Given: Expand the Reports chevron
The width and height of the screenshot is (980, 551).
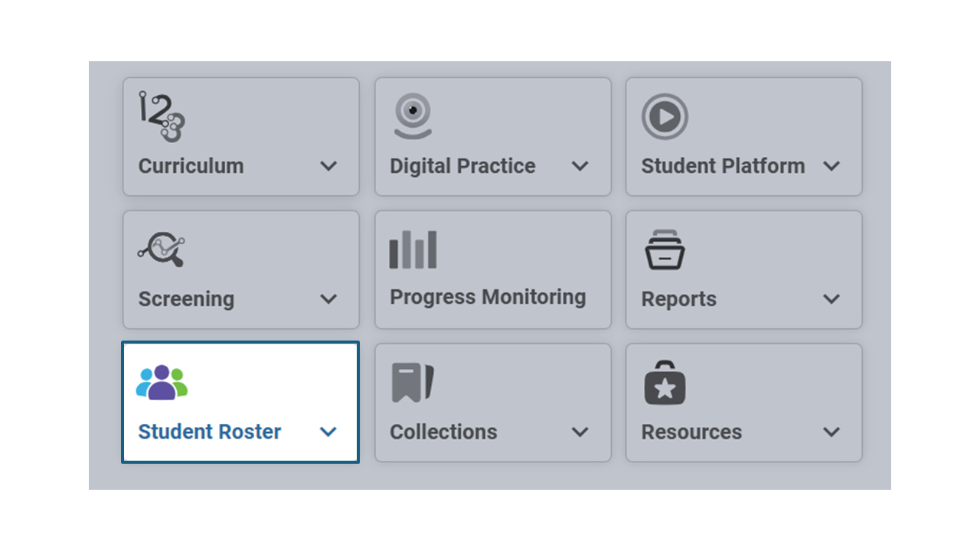Looking at the screenshot, I should click(x=831, y=299).
